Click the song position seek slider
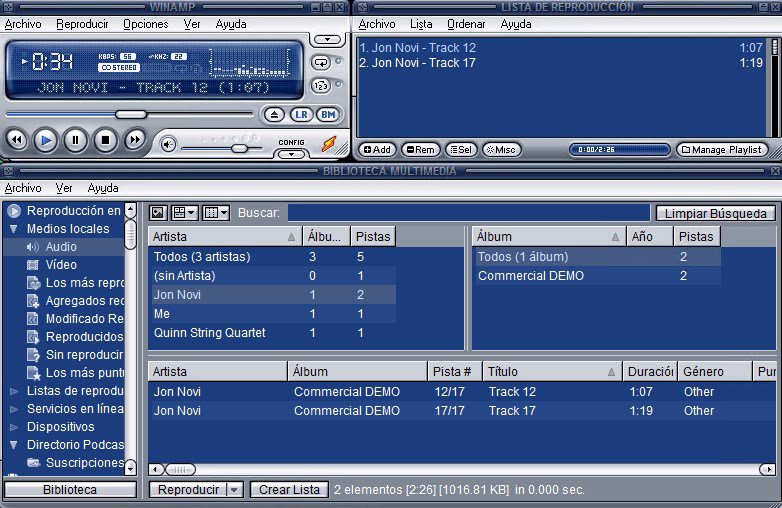The width and height of the screenshot is (782, 508). (130, 115)
